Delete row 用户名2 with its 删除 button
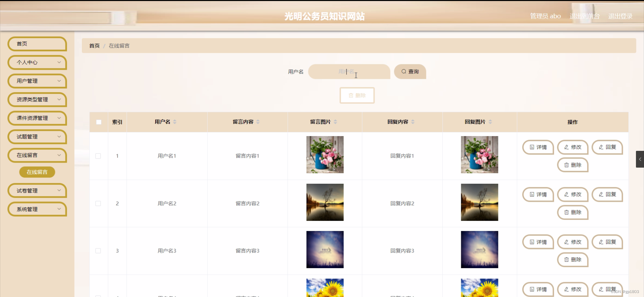This screenshot has height=297, width=644. (x=573, y=212)
